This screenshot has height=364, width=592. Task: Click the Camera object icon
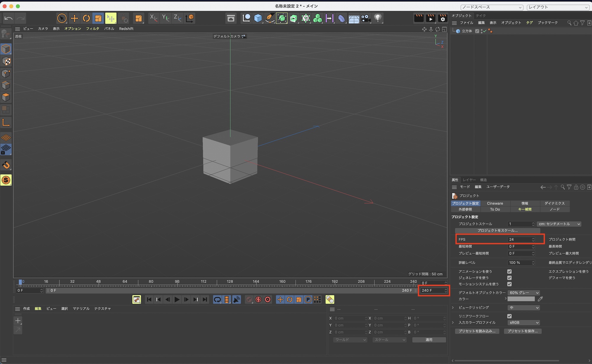pos(366,18)
